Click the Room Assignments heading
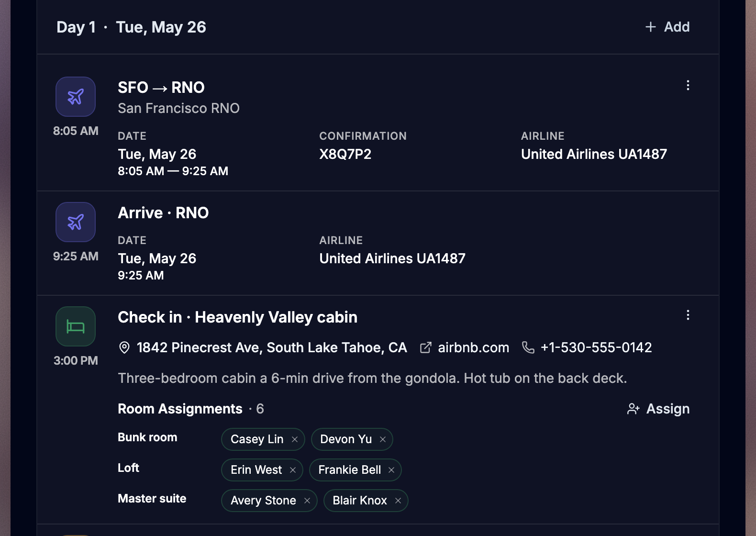The width and height of the screenshot is (756, 536). click(x=180, y=409)
